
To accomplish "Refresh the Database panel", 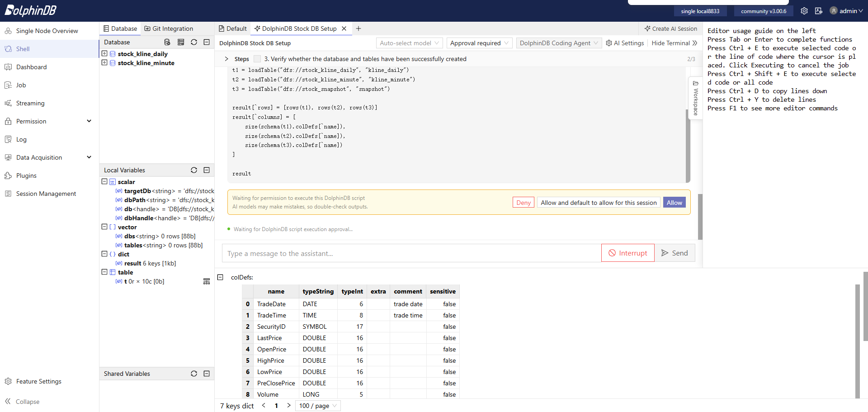I will pyautogui.click(x=194, y=42).
